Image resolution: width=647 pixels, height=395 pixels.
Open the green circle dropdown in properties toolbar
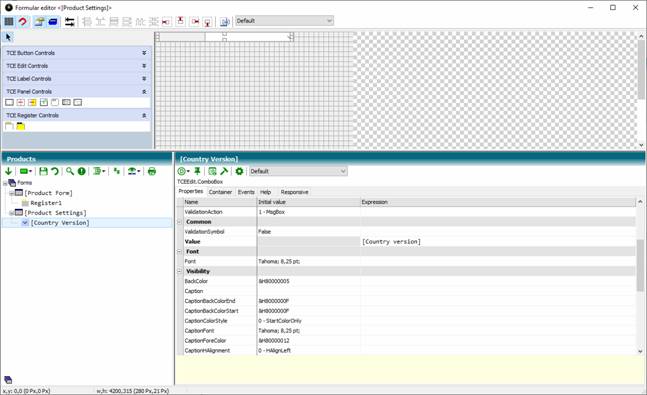(183, 171)
